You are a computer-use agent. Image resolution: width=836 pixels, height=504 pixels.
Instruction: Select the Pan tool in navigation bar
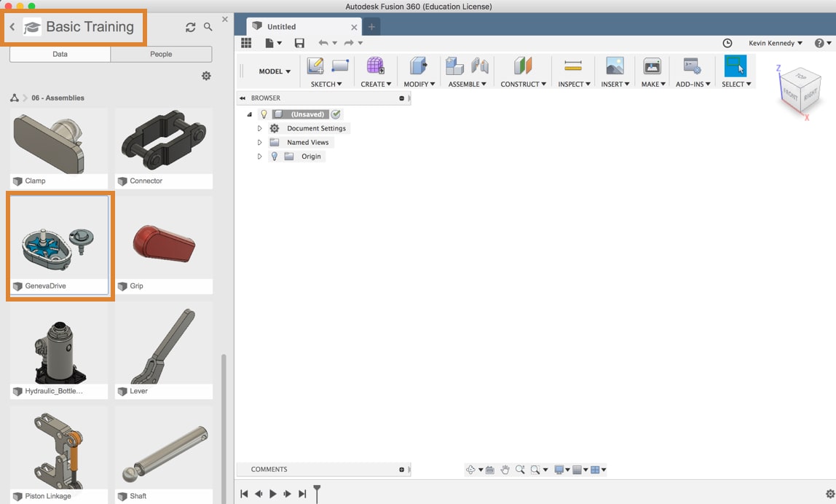pos(505,470)
